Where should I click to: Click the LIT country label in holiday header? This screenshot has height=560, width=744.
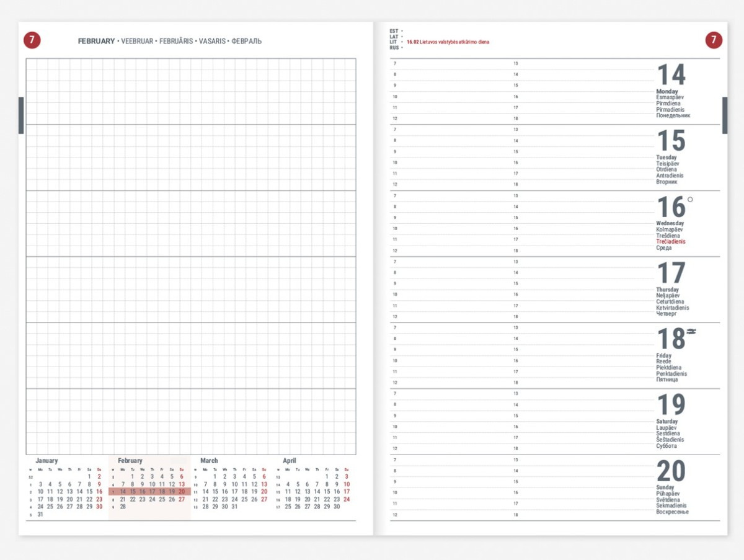(x=394, y=42)
